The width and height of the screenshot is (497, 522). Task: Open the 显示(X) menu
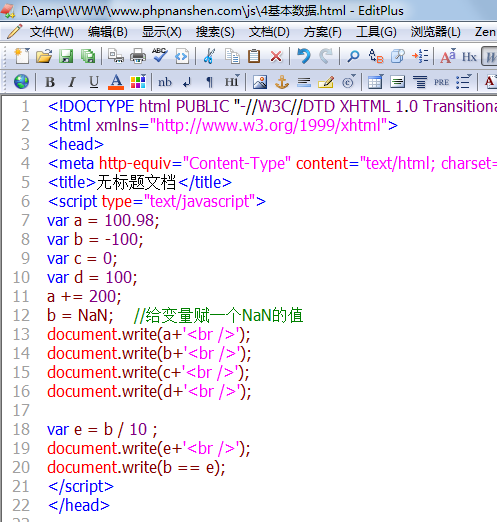tap(162, 32)
